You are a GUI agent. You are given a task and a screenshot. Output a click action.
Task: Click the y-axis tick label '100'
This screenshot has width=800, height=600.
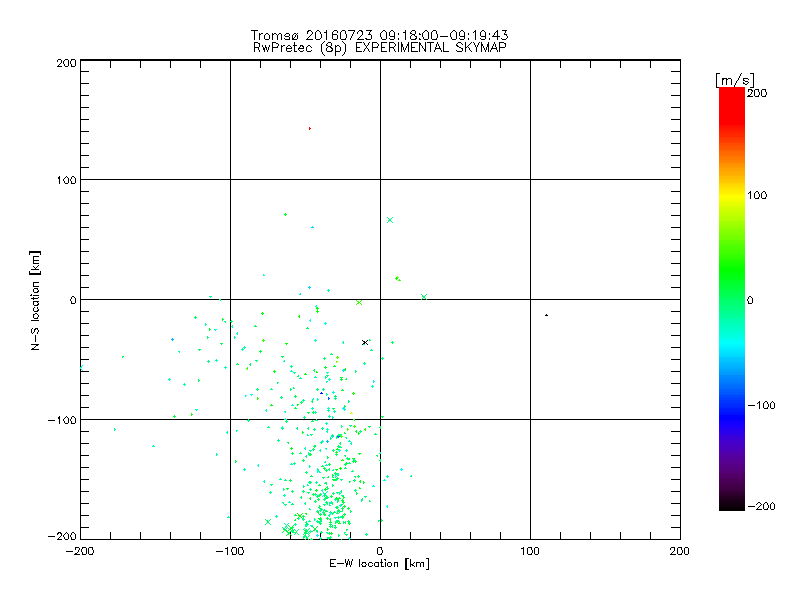(x=66, y=180)
